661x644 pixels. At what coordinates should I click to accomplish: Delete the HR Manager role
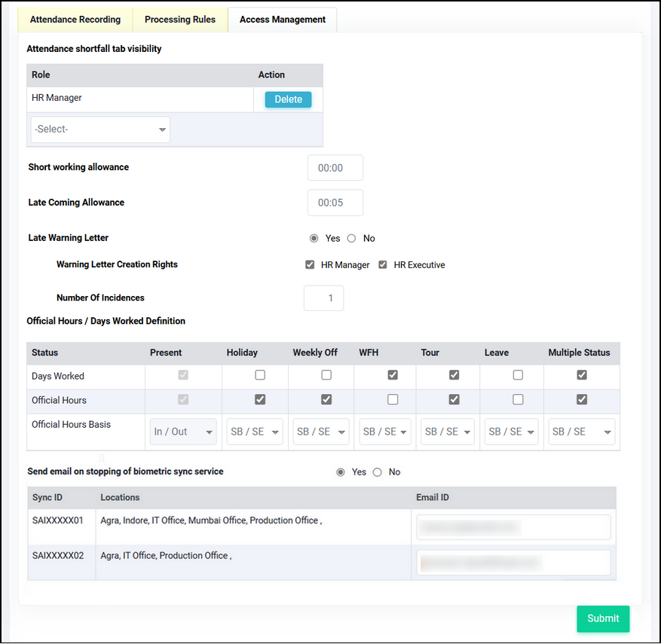(x=289, y=99)
